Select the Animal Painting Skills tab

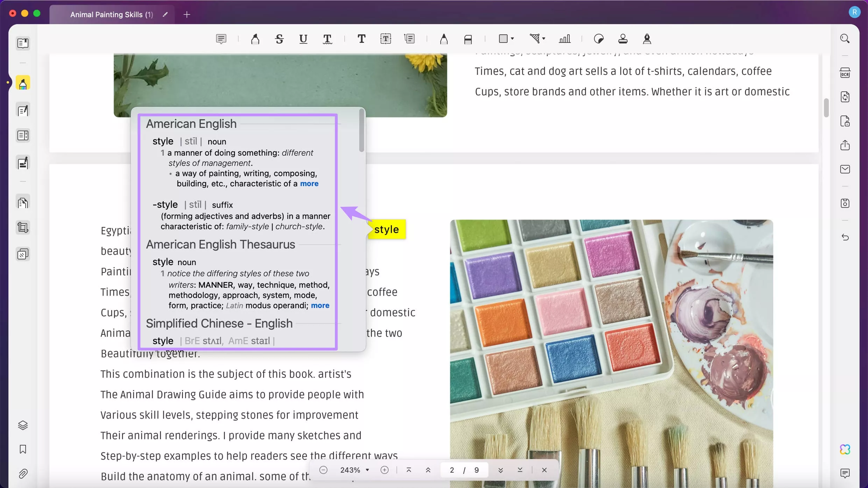(112, 14)
